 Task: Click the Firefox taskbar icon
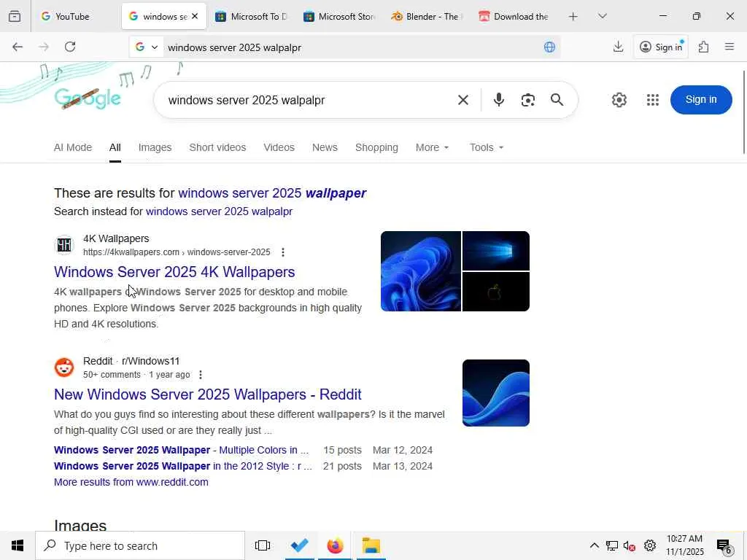pos(335,545)
